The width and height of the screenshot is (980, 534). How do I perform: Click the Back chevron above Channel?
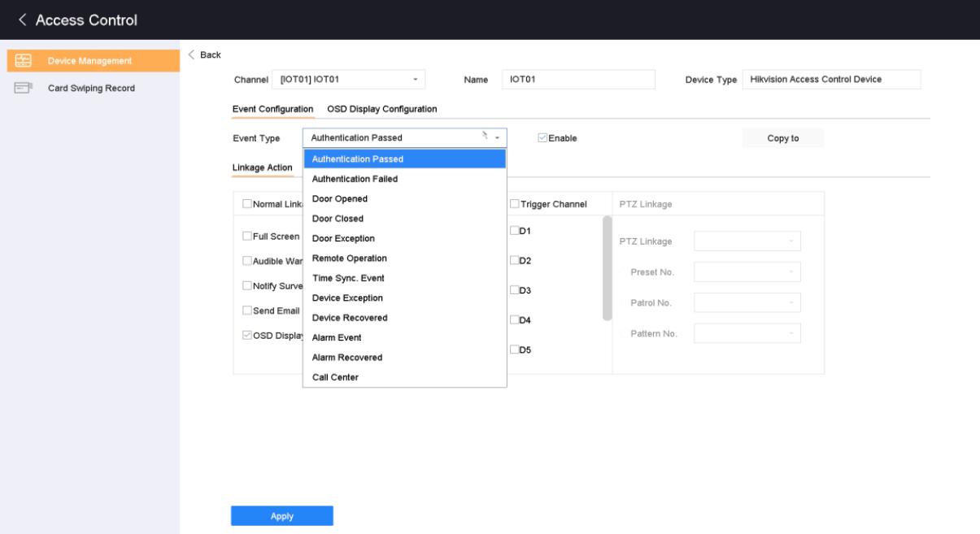coord(192,54)
